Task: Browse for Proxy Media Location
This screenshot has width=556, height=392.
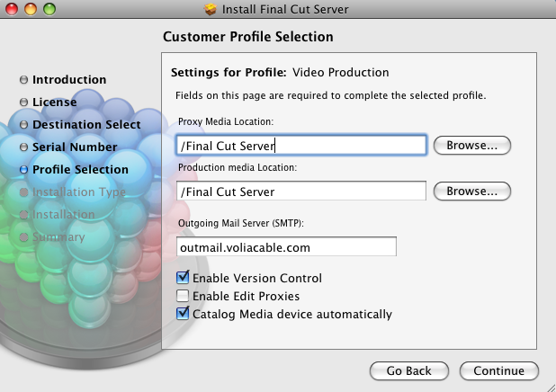Action: [x=472, y=146]
